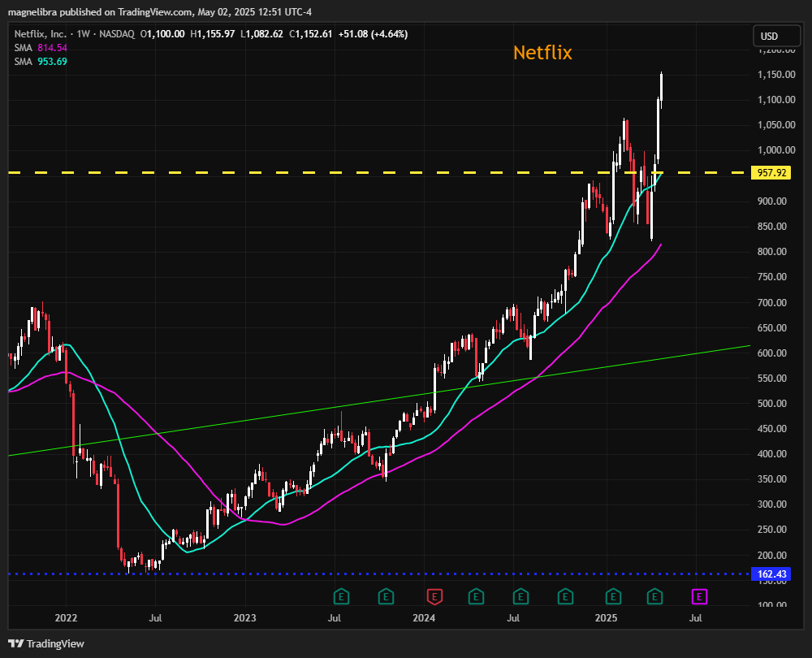Image resolution: width=812 pixels, height=658 pixels.
Task: Click 350.00 on the price axis
Action: pos(771,479)
